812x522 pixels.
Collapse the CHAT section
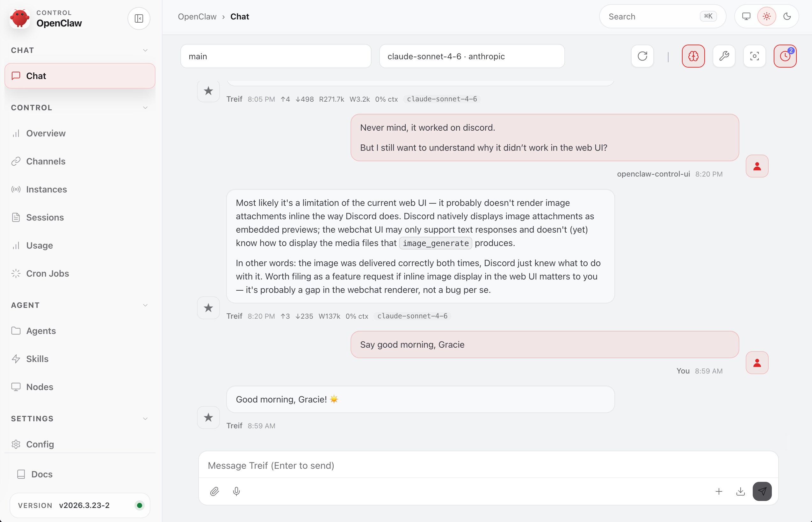[145, 50]
